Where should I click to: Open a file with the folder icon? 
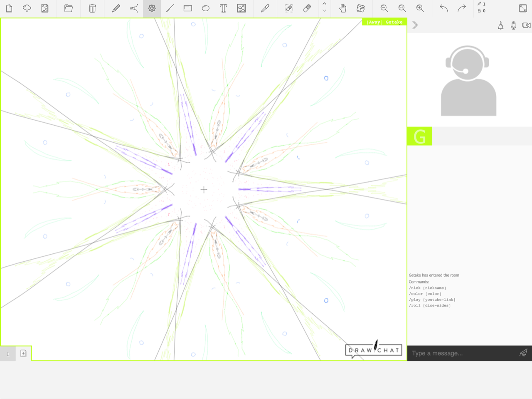(x=69, y=8)
